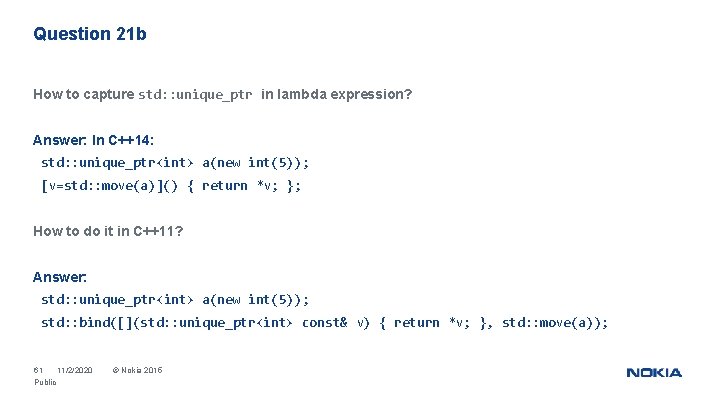The image size is (720, 405).
Task: Click the unique_ptr declaration under C++11 answer
Action: (175, 299)
